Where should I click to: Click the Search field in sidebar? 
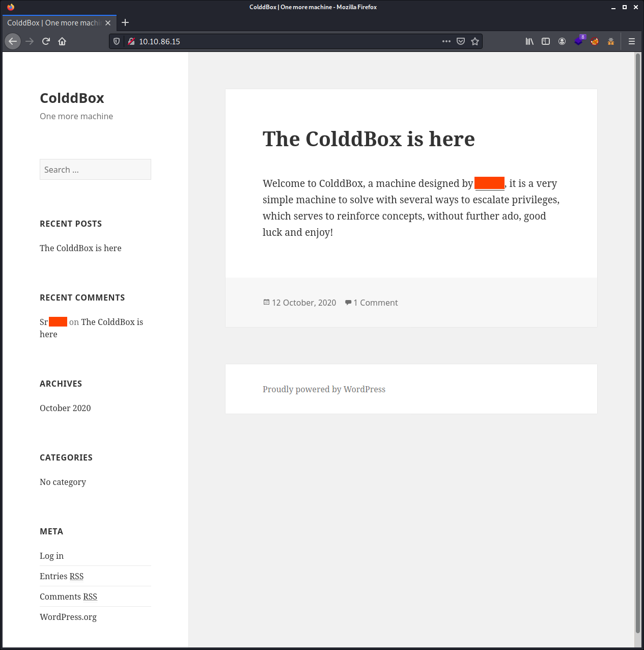click(x=95, y=170)
